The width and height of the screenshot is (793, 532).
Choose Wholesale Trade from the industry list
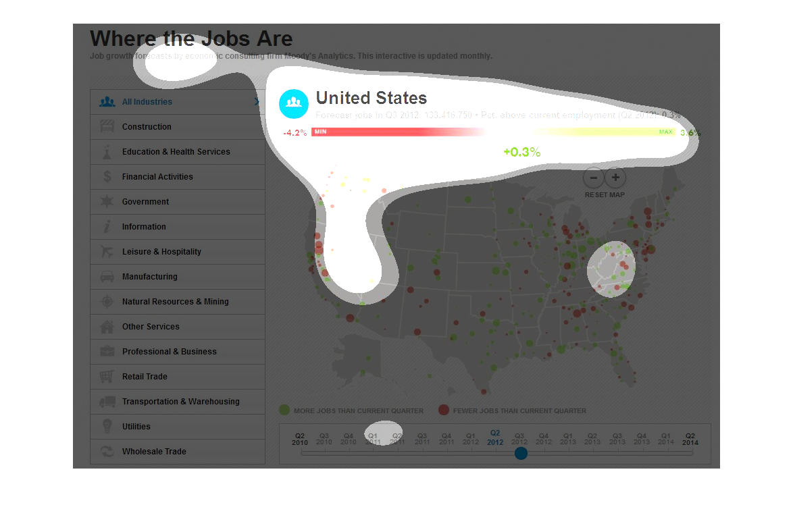pyautogui.click(x=154, y=452)
